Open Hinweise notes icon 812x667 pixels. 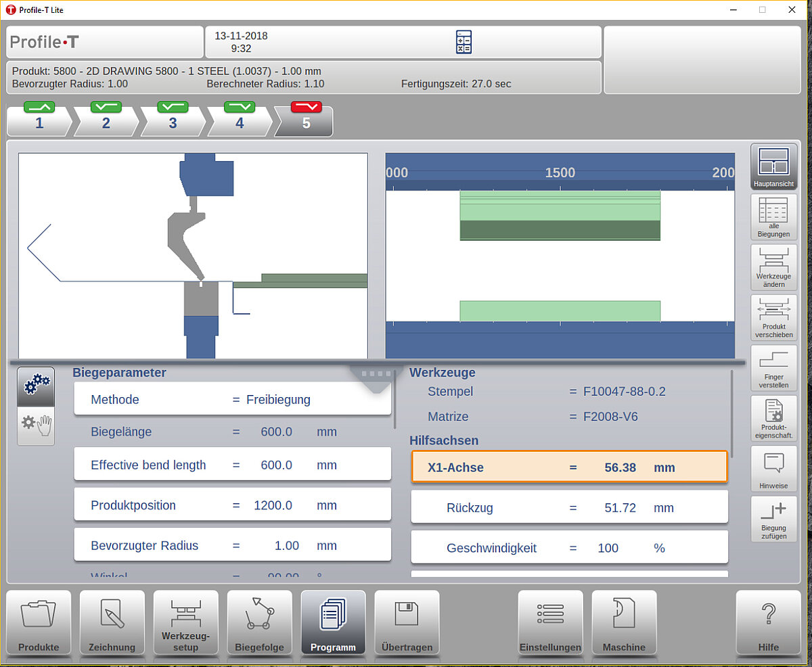coord(773,467)
